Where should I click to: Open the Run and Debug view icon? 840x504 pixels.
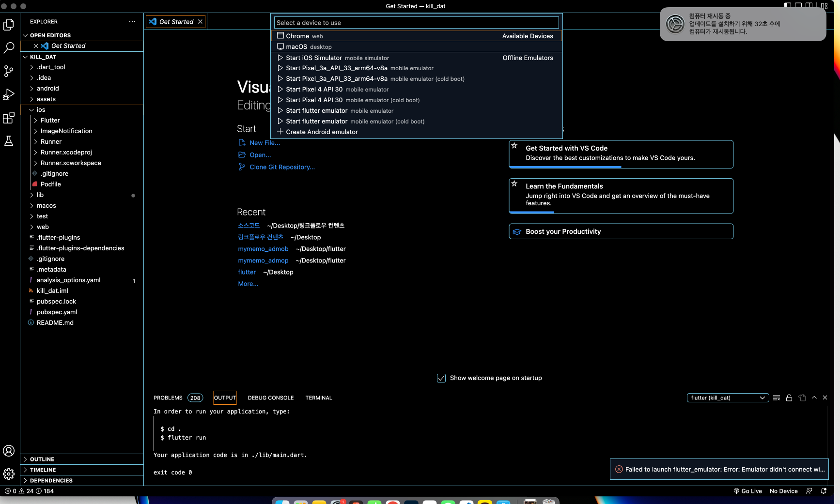(x=9, y=94)
